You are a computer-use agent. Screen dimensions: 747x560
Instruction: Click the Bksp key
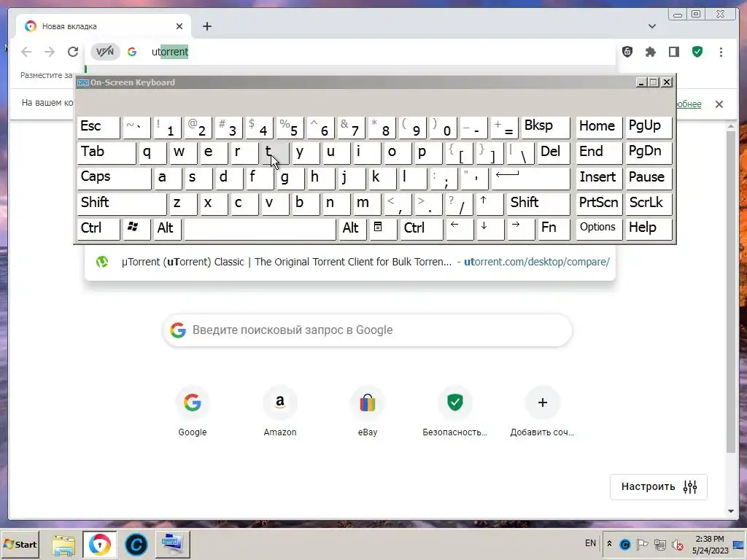click(x=546, y=127)
